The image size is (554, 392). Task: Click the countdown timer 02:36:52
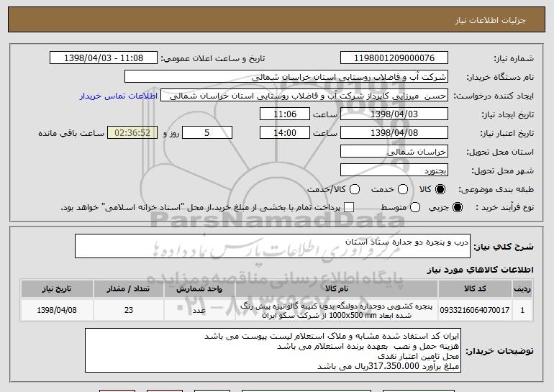[132, 133]
